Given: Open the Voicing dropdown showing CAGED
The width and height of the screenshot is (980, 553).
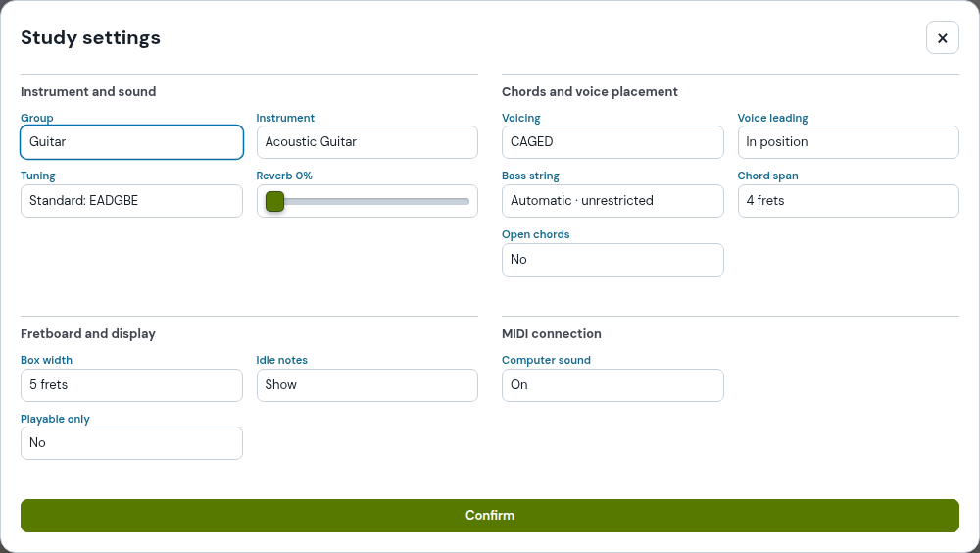Looking at the screenshot, I should [612, 142].
